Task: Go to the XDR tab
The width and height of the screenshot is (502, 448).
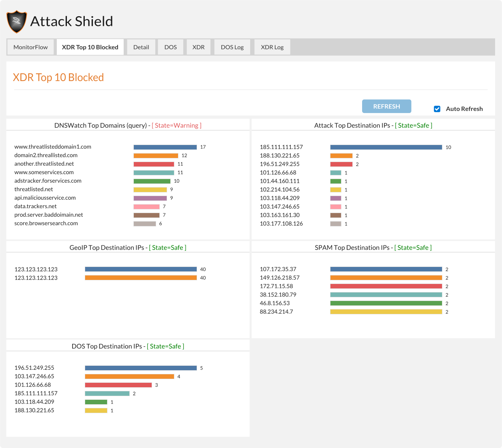Action: click(x=198, y=47)
